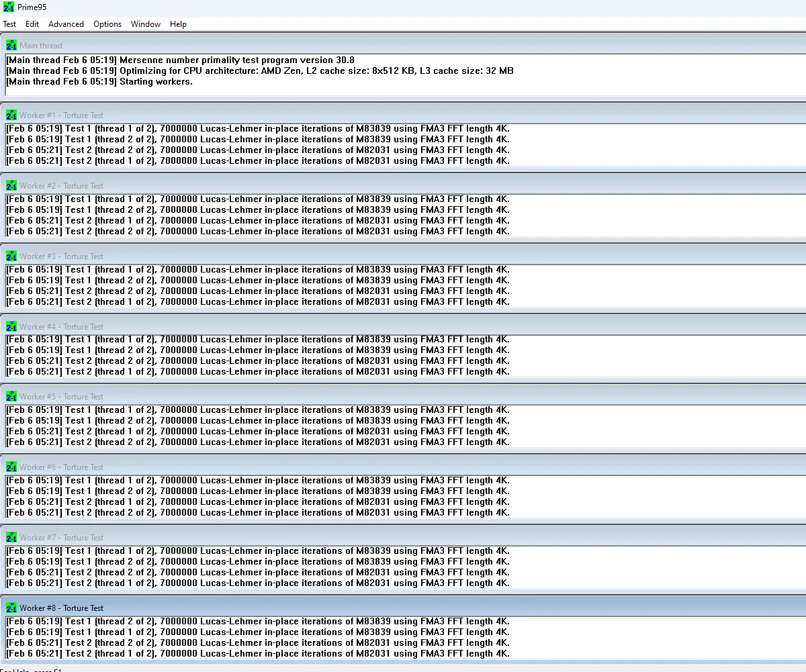The image size is (806, 672).
Task: Click Worker #1 last M82031 log line
Action: 257,160
